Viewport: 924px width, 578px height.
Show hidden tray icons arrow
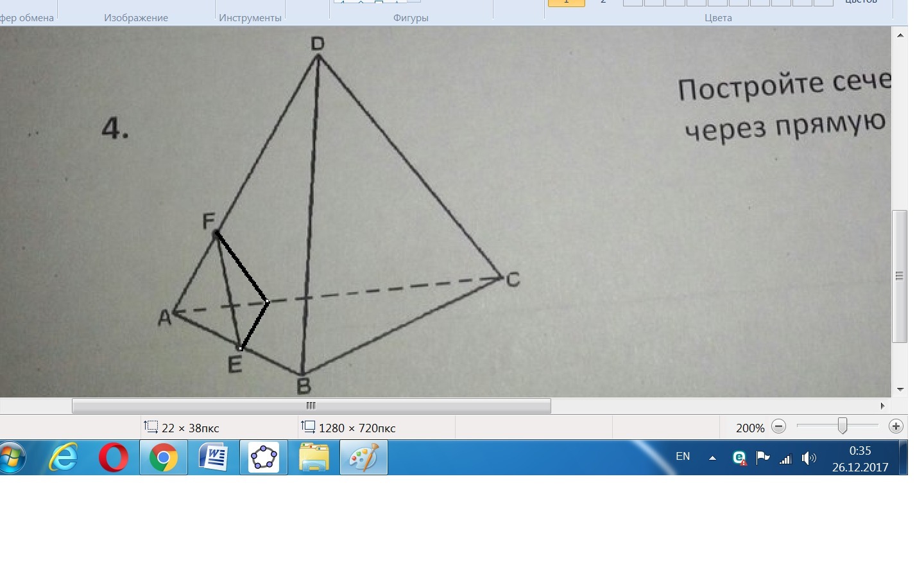[x=712, y=458]
